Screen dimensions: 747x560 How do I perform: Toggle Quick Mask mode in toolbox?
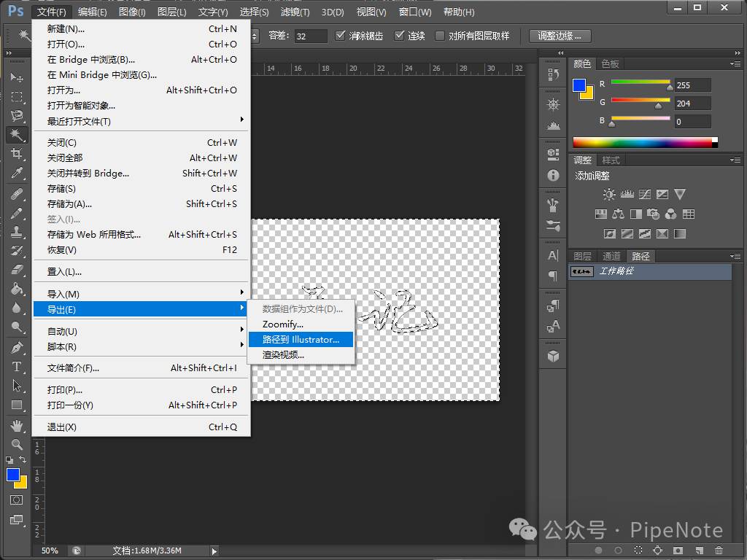[x=17, y=500]
